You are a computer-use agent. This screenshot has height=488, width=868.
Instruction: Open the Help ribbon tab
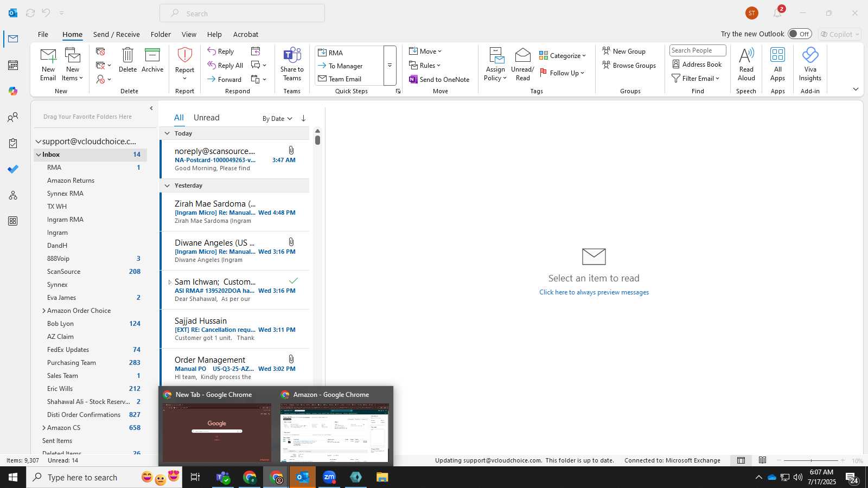pyautogui.click(x=214, y=34)
